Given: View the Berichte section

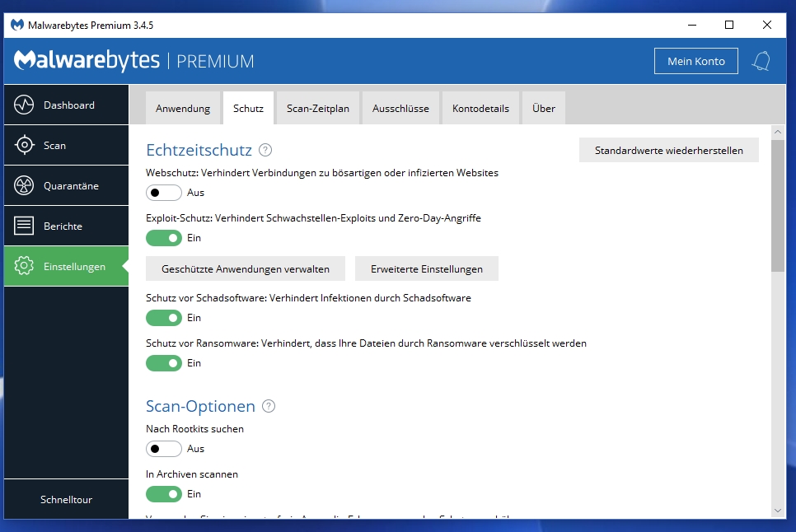Looking at the screenshot, I should coord(66,226).
